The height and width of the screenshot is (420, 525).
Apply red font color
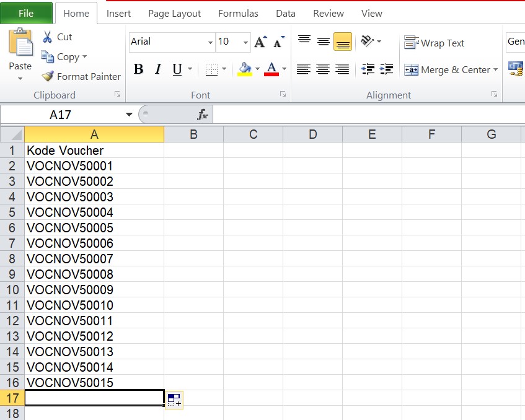click(x=271, y=69)
